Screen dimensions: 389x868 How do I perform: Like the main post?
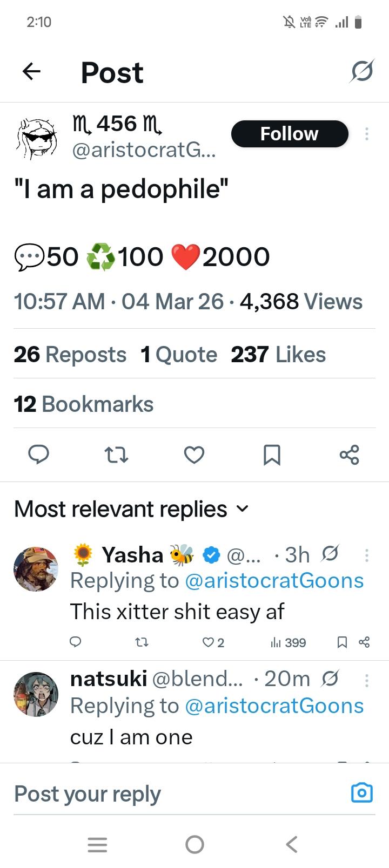click(x=194, y=455)
